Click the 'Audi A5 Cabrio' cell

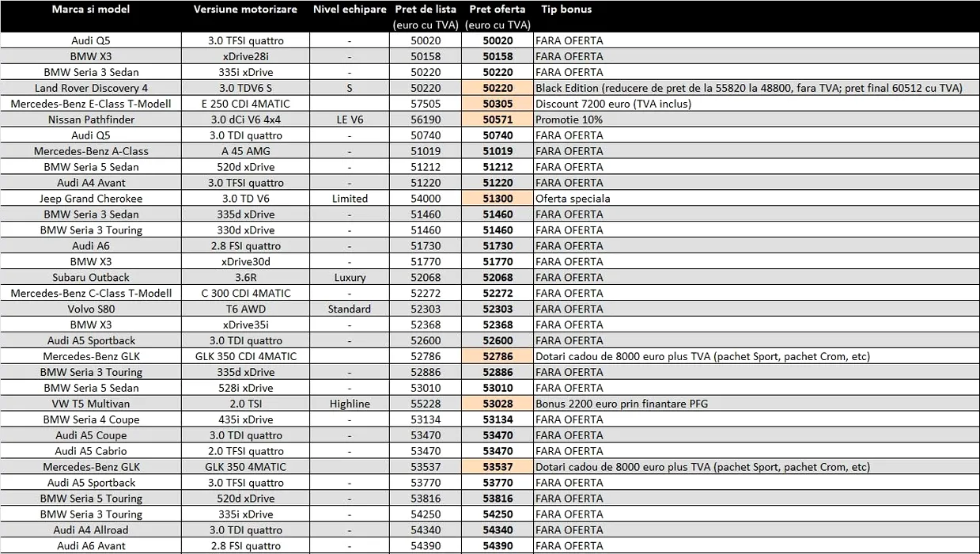click(91, 451)
